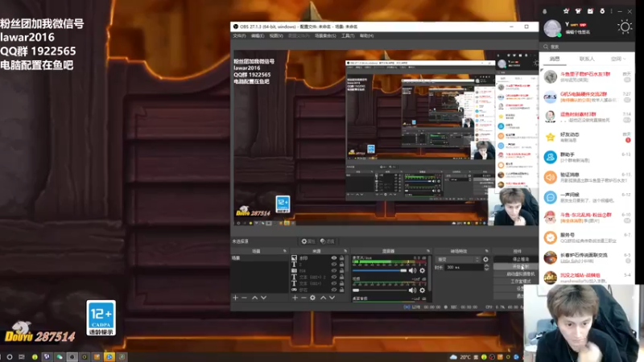644x362 pixels.
Task: Pop out the 转场特效 dock panel icon
Action: (487, 251)
